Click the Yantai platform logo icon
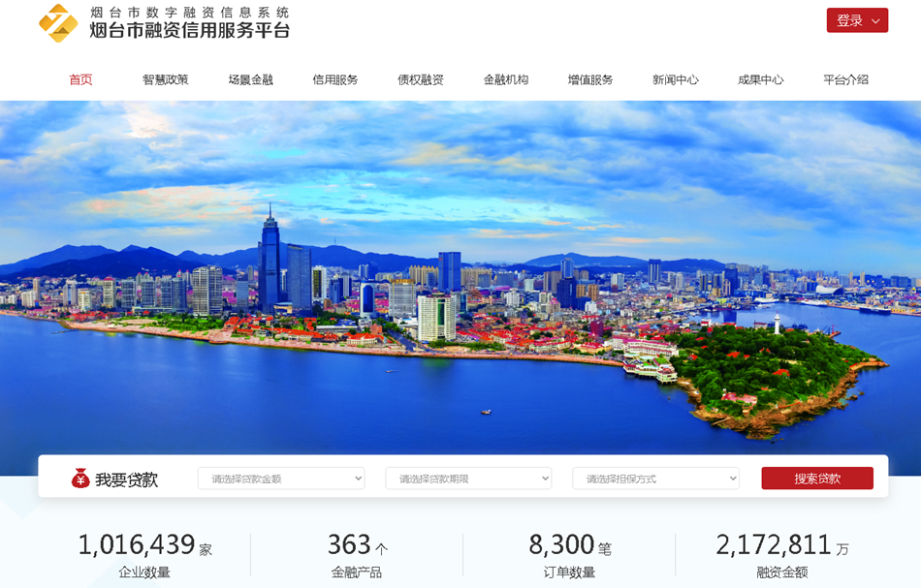 tap(58, 23)
